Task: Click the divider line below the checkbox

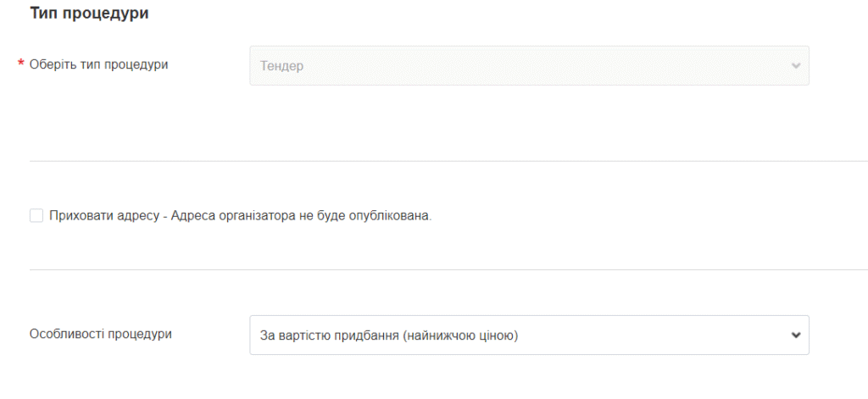Action: (x=424, y=270)
